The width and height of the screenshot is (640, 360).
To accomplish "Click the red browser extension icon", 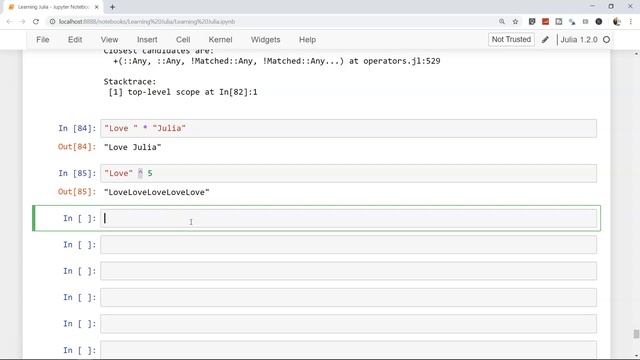I will 545,22.
